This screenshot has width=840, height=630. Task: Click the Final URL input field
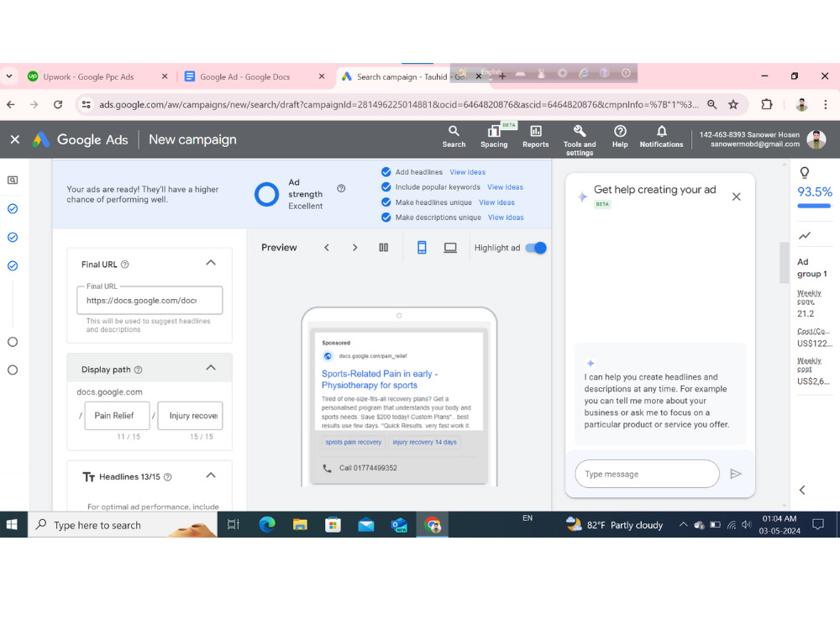150,301
